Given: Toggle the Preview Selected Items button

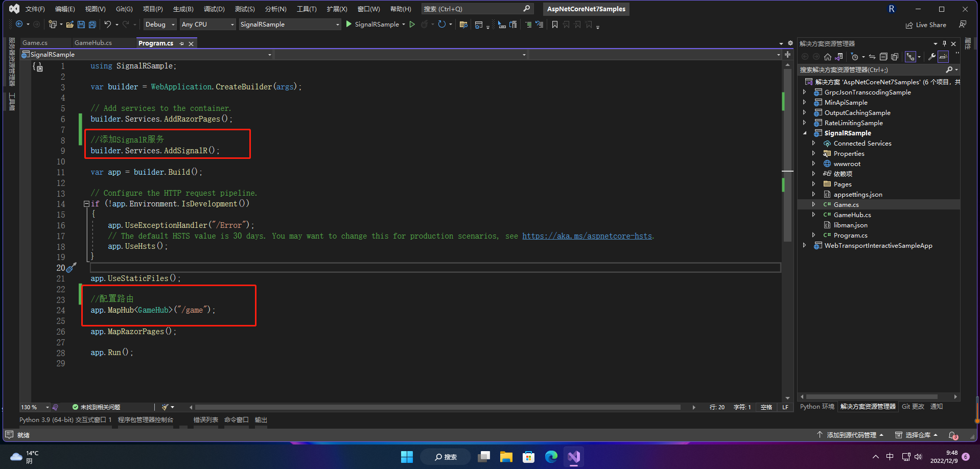Looking at the screenshot, I should coord(943,57).
